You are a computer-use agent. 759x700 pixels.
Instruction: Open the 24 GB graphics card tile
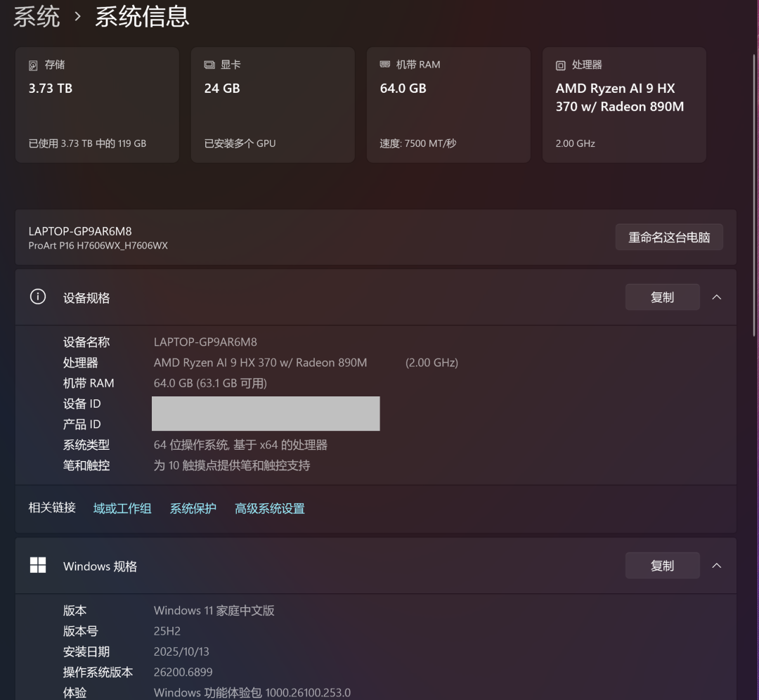tap(273, 105)
